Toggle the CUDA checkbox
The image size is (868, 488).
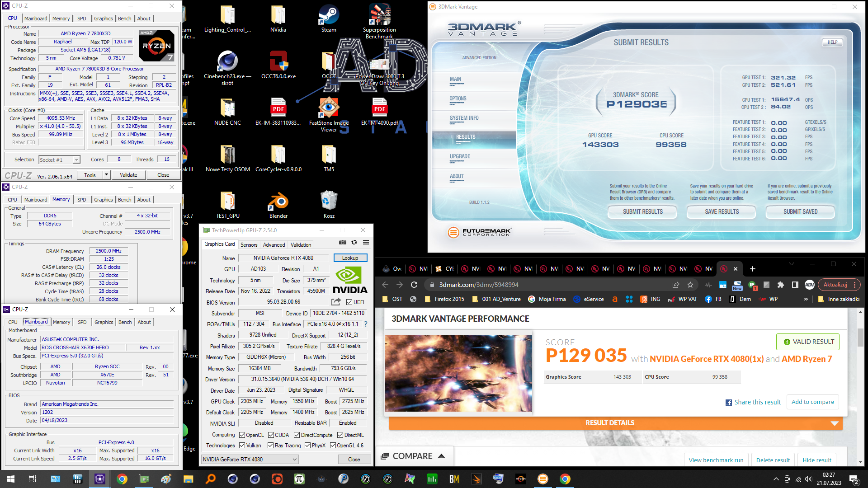(x=271, y=435)
